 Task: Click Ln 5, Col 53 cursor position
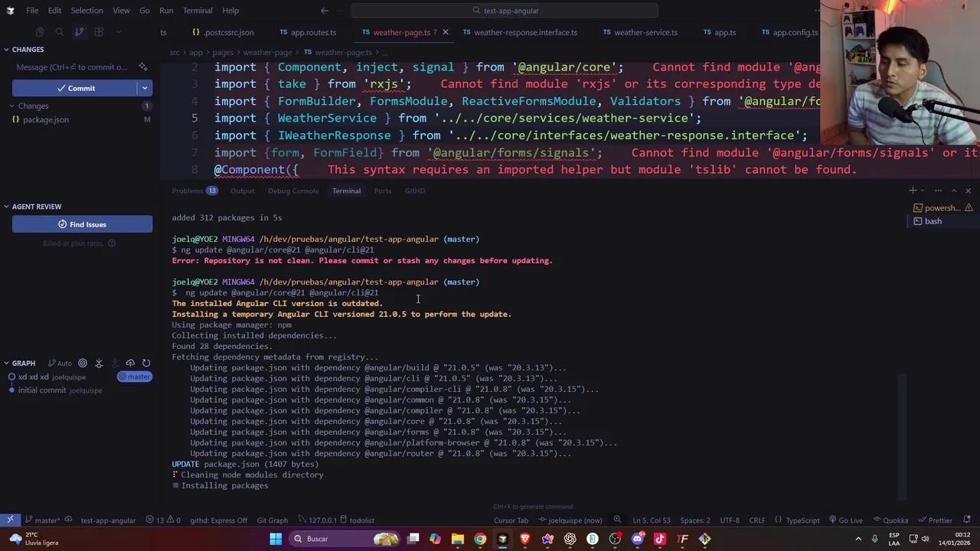[x=651, y=520]
